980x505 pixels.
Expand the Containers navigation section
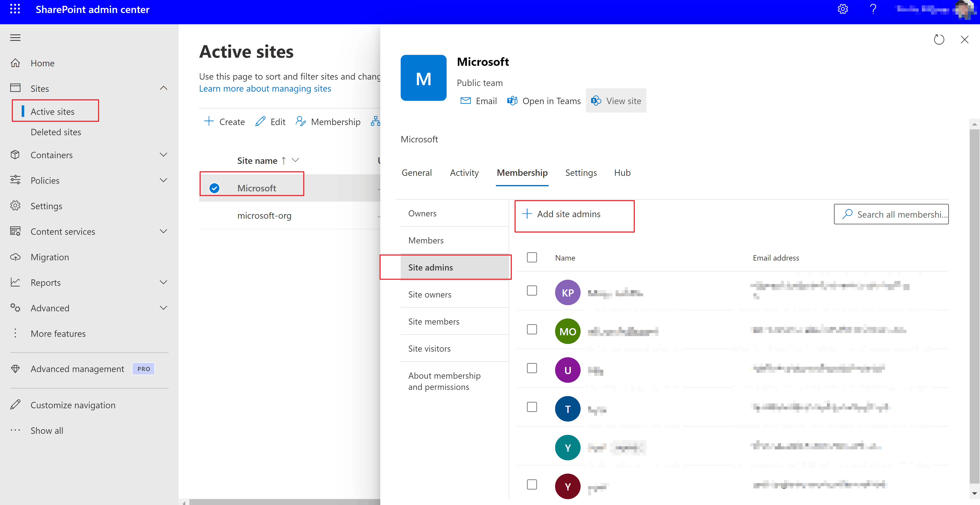click(x=164, y=155)
